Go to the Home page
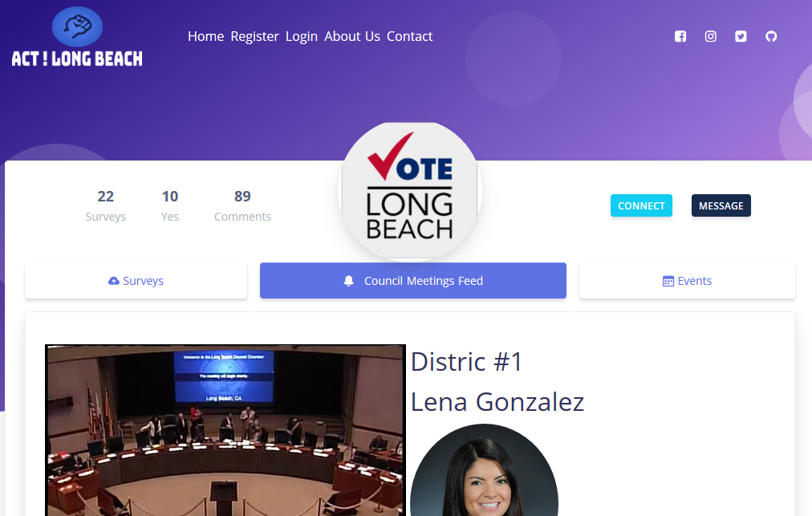This screenshot has width=812, height=516. coord(205,36)
